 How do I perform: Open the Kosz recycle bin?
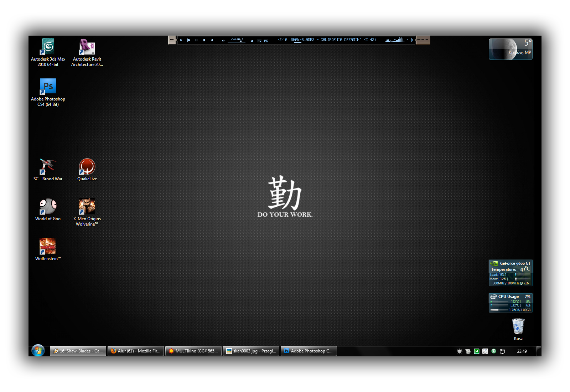pyautogui.click(x=518, y=327)
